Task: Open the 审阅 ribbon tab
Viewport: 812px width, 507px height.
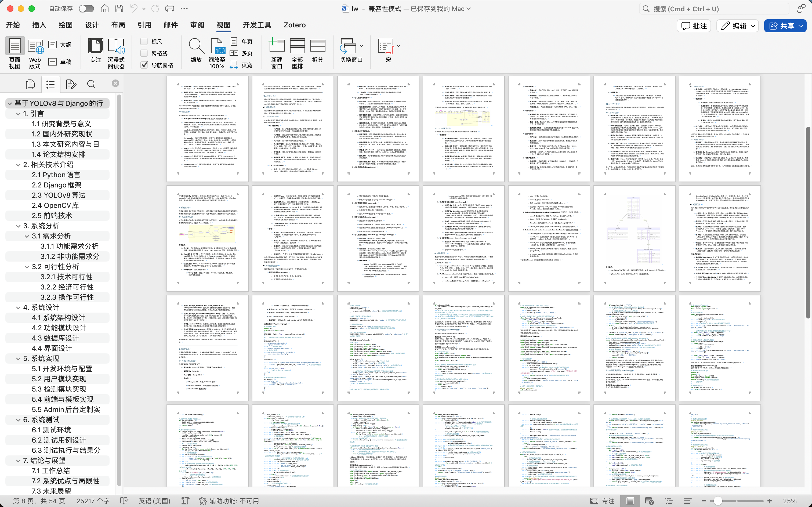Action: tap(197, 25)
